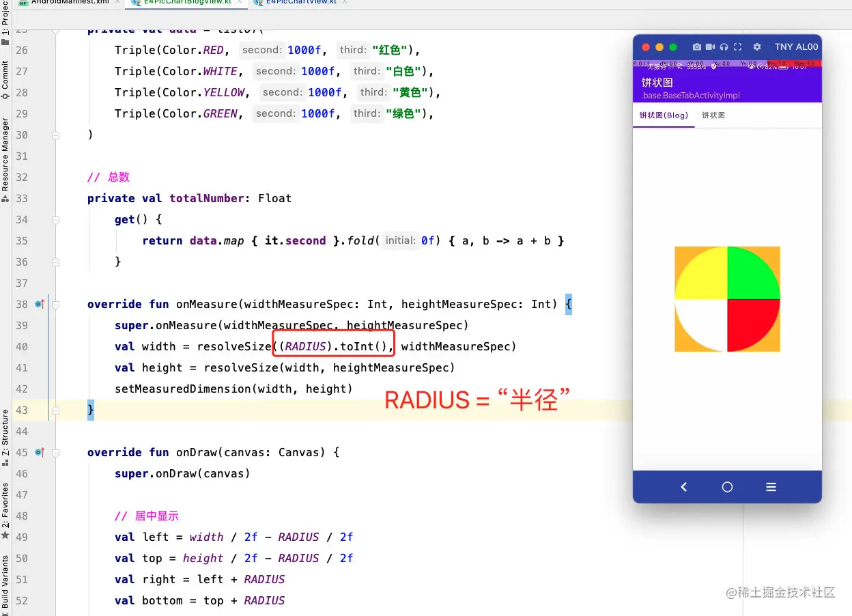
Task: Click resolveSize on line 40
Action: coord(234,347)
